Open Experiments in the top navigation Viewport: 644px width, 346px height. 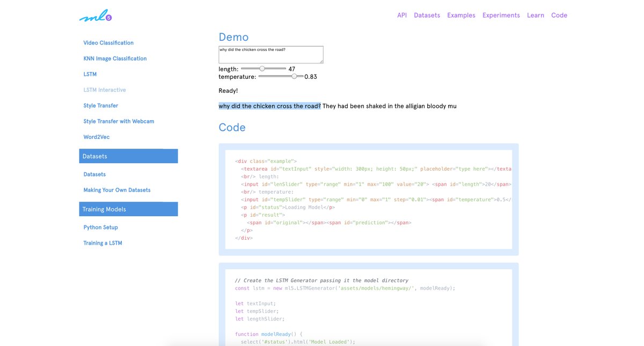click(501, 16)
